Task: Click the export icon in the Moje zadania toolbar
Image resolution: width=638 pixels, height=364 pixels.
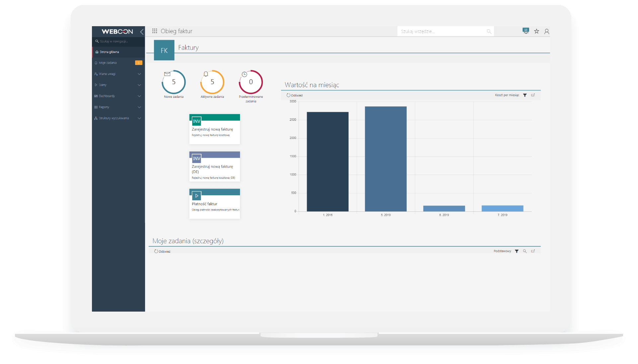Action: [533, 251]
